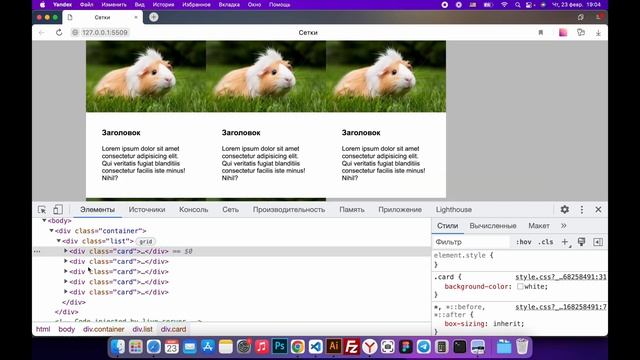640x360 pixels.
Task: Open the Music app from the Dock
Action: (x=262, y=347)
